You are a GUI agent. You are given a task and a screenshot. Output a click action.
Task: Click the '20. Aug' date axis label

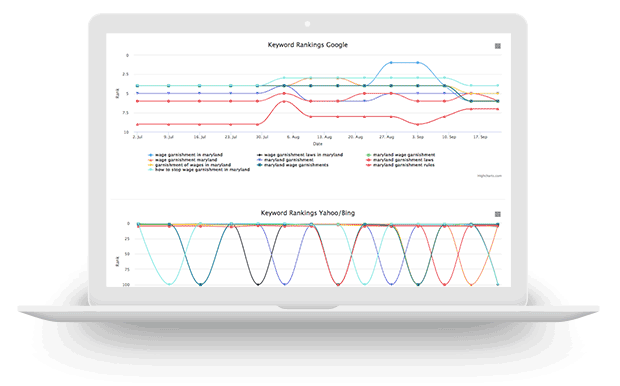(355, 137)
